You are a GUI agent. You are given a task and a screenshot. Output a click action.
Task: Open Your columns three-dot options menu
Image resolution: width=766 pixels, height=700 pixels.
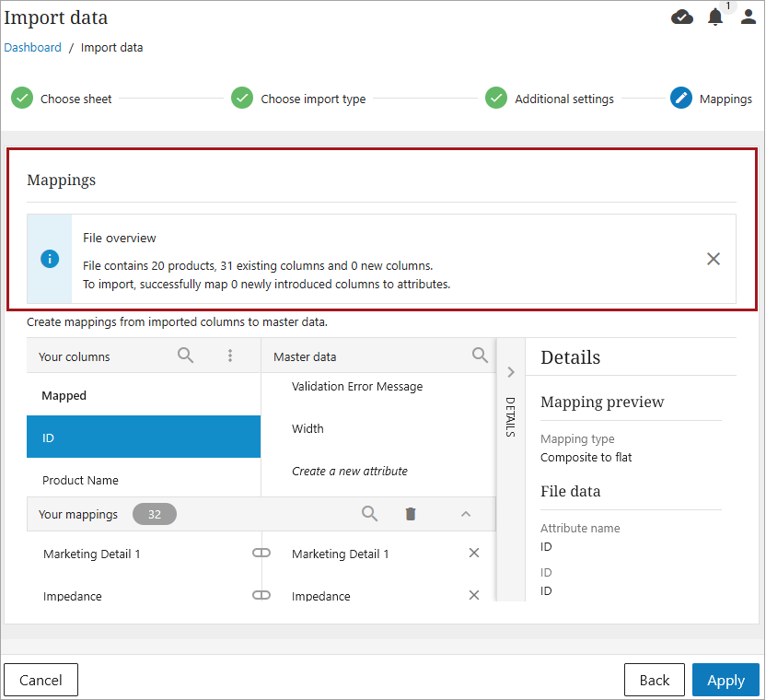click(x=230, y=356)
